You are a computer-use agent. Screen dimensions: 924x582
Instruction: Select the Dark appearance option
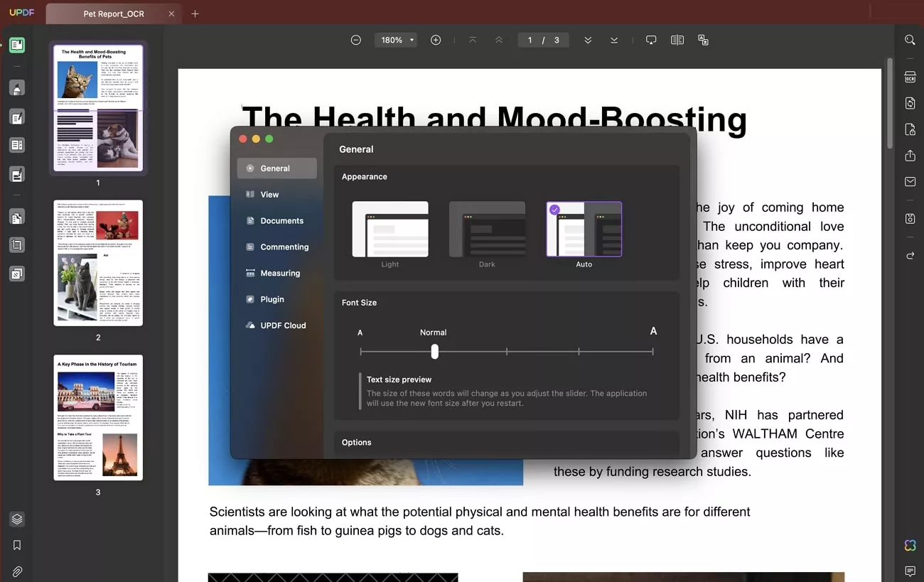[487, 230]
